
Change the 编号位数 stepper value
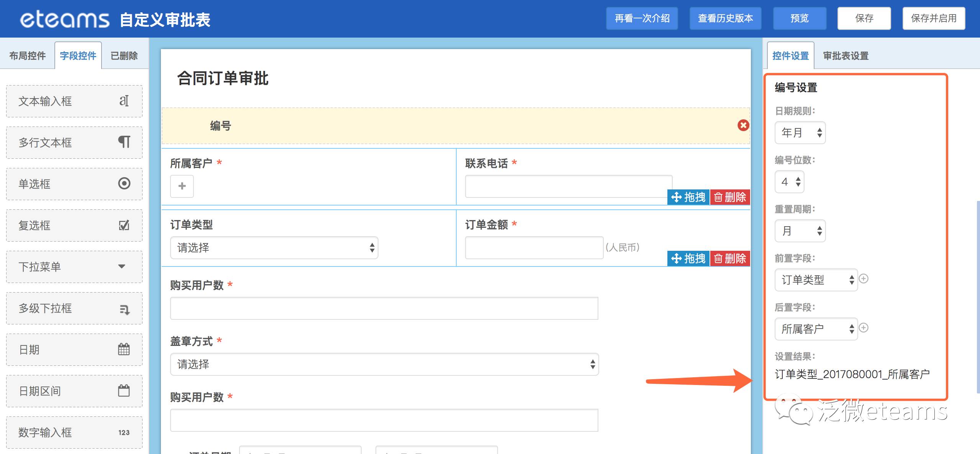[x=790, y=182]
